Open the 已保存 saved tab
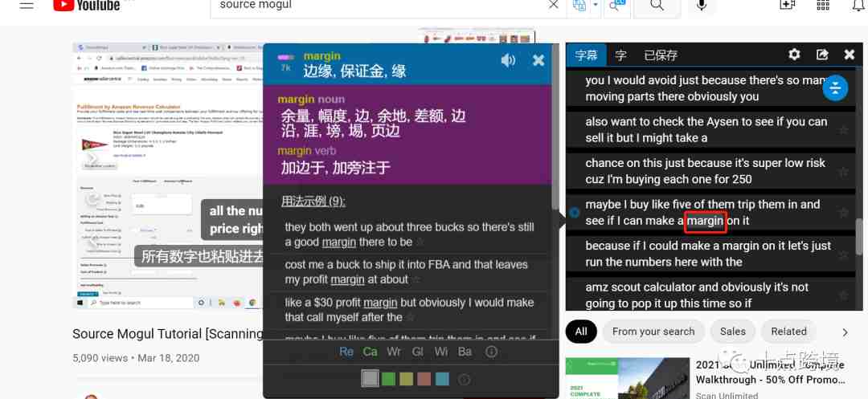This screenshot has height=399, width=868. [x=661, y=55]
